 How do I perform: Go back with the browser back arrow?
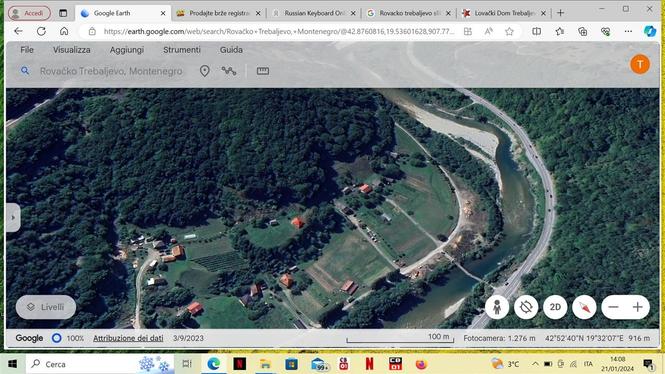pyautogui.click(x=18, y=31)
